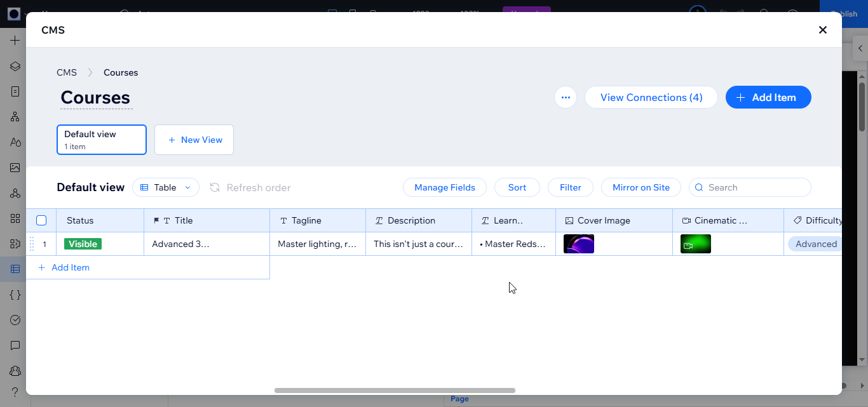Click the horizontal scrollbar at the bottom
The width and height of the screenshot is (868, 407).
395,390
